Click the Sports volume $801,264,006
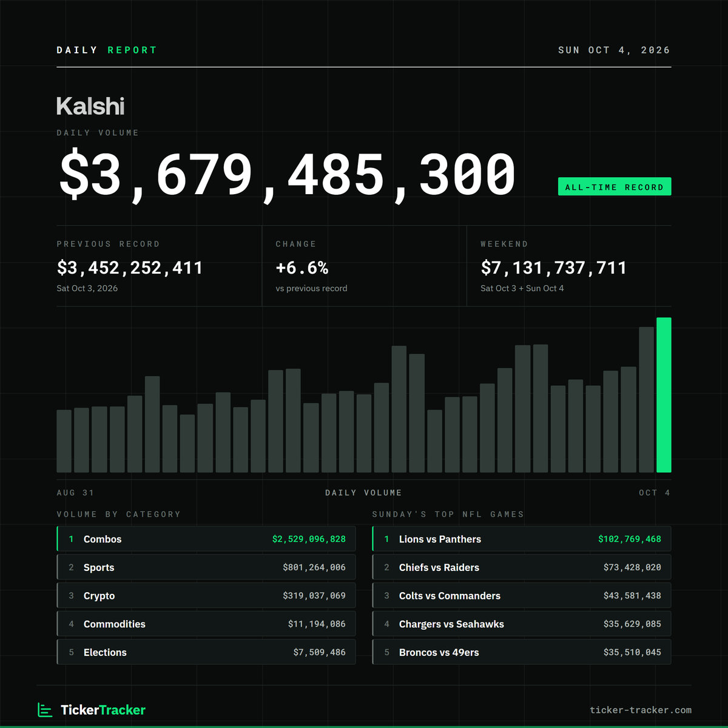 [x=314, y=567]
